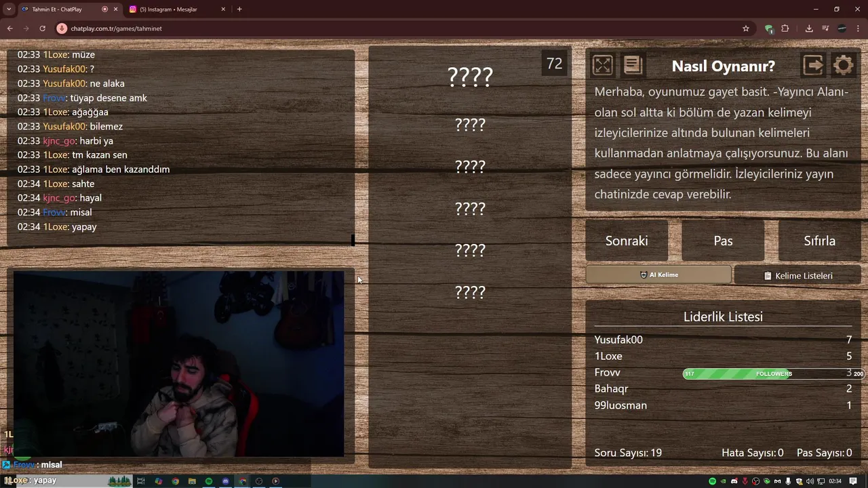Click the hidden main word ???? at top
The height and width of the screenshot is (488, 868).
(470, 77)
